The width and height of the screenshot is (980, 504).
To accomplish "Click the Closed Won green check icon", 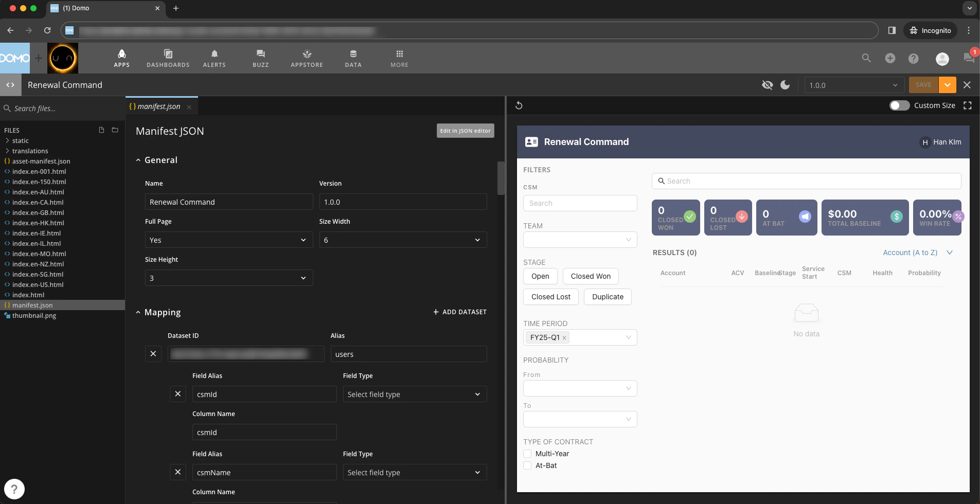I will click(690, 217).
